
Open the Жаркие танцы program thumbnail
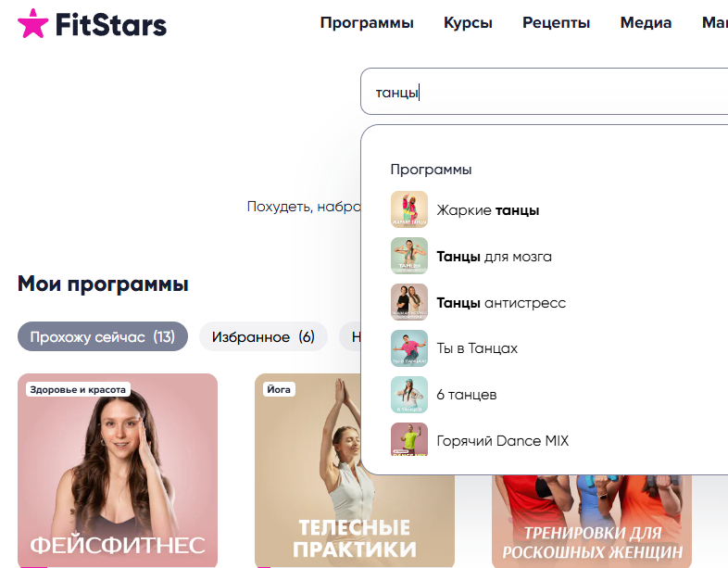coord(409,209)
